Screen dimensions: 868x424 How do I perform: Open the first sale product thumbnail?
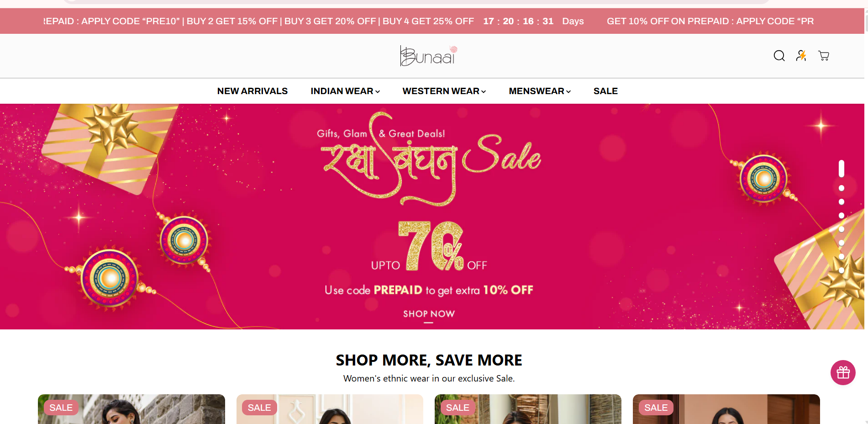[132, 409]
